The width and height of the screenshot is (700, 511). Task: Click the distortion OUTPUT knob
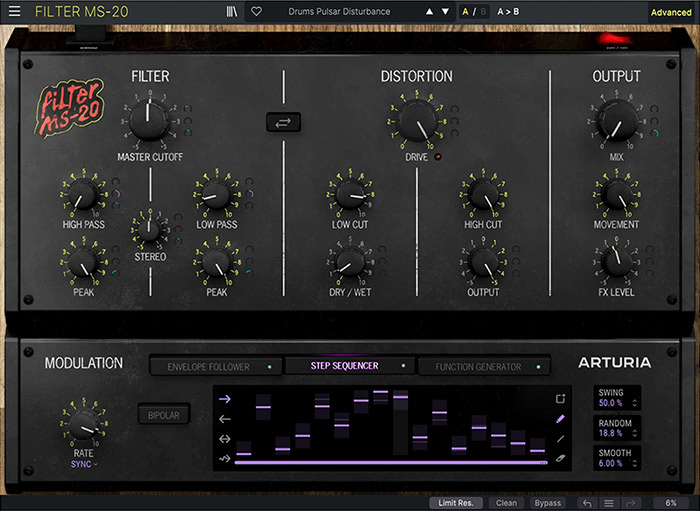coord(483,262)
